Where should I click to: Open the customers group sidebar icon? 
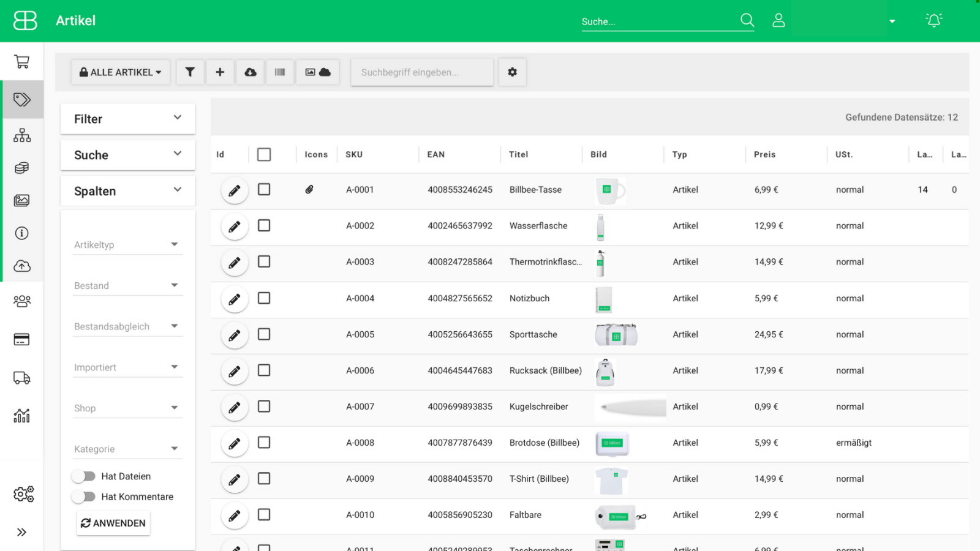point(22,301)
